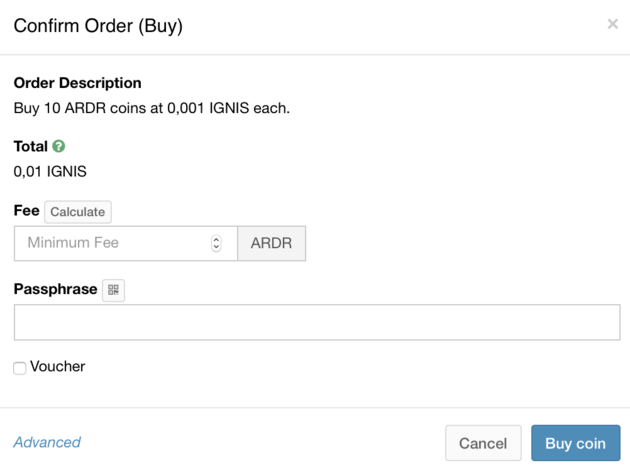Increase fee with the stepper up arrow

216,239
